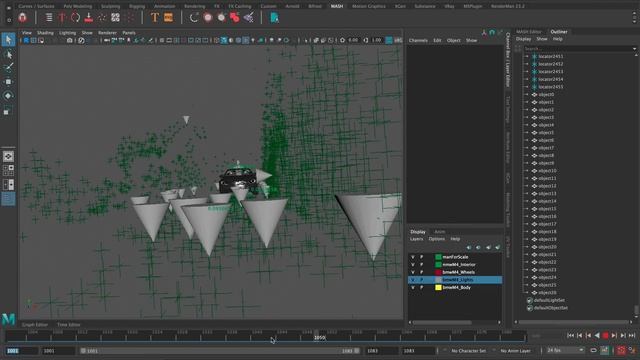The height and width of the screenshot is (360, 640).
Task: Open the viewport Shading menu
Action: click(45, 33)
